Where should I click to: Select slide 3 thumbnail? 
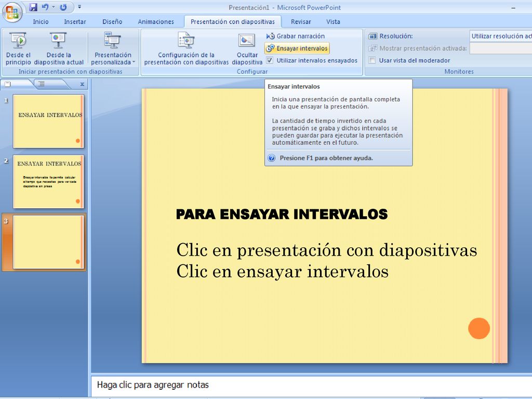pyautogui.click(x=48, y=242)
